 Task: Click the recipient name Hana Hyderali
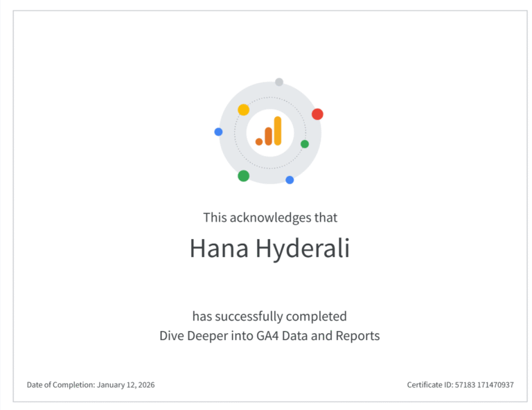(269, 249)
